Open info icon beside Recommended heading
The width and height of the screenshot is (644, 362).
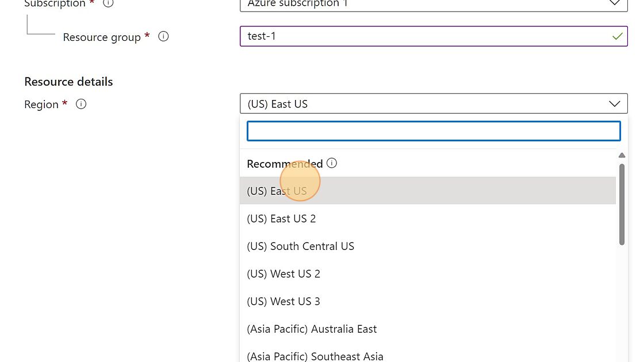tap(332, 163)
